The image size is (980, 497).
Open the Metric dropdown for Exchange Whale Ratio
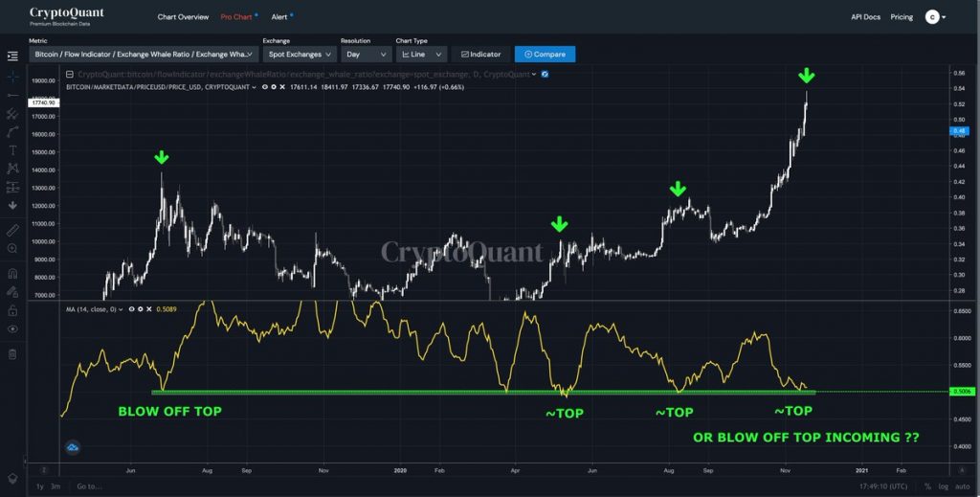144,55
